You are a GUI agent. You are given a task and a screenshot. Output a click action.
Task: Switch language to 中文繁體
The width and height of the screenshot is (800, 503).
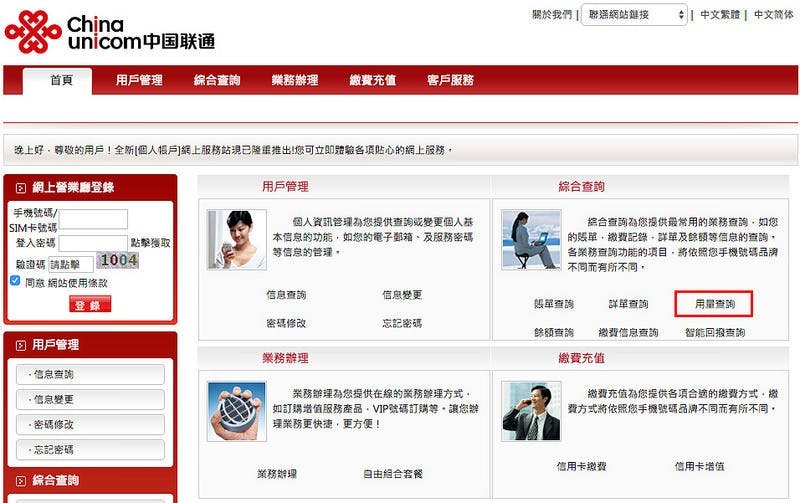pos(720,15)
